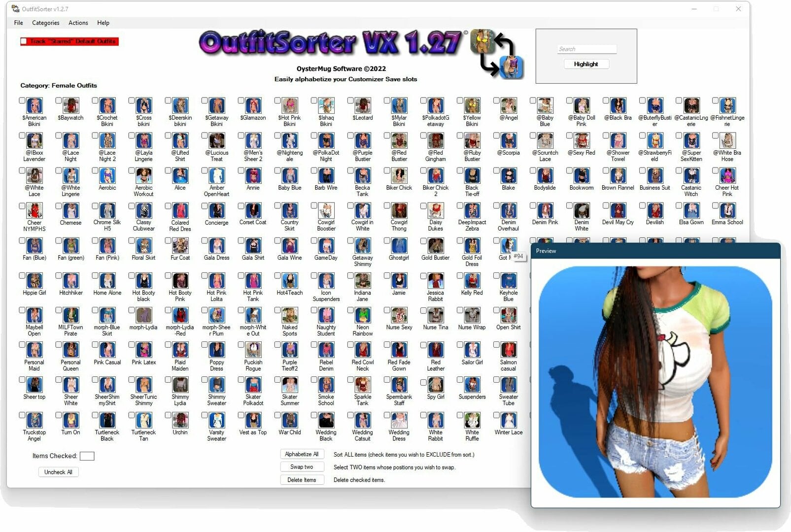Open the Categories menu
Viewport: 791px width, 532px height.
tap(46, 23)
